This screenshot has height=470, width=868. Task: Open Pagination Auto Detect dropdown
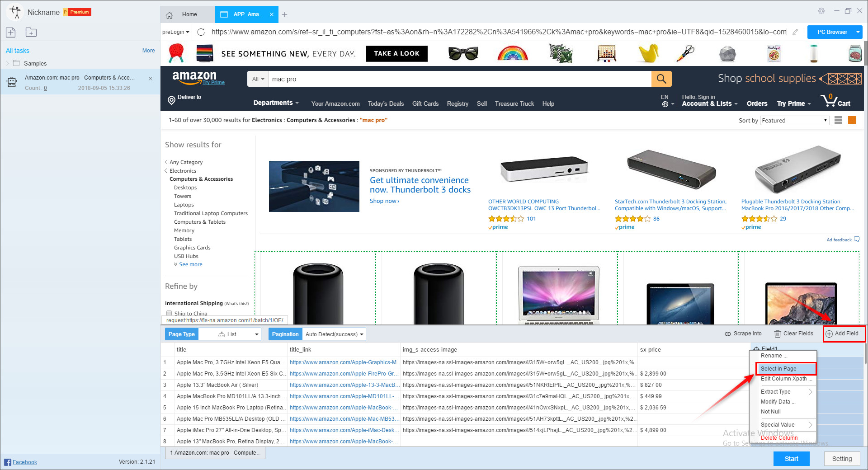pos(334,334)
